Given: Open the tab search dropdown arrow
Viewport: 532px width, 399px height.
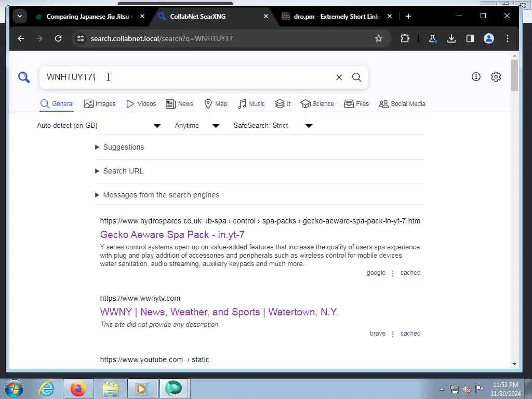Looking at the screenshot, I should tap(20, 16).
